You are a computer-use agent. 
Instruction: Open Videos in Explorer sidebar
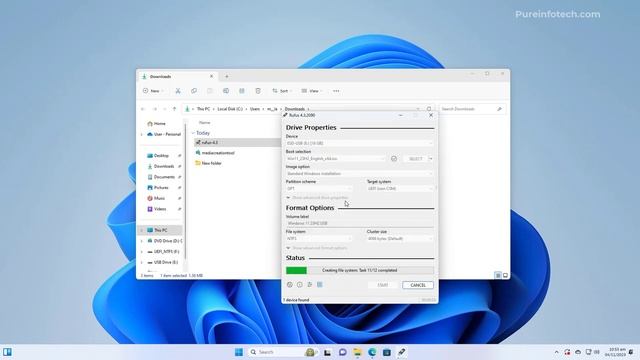coord(160,209)
